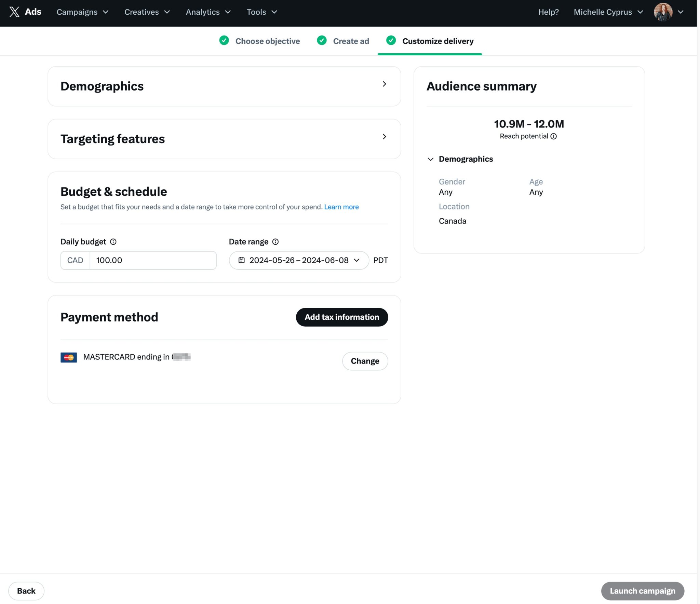The width and height of the screenshot is (700, 604).
Task: Click the green checkmark beside Choose objective
Action: (224, 41)
